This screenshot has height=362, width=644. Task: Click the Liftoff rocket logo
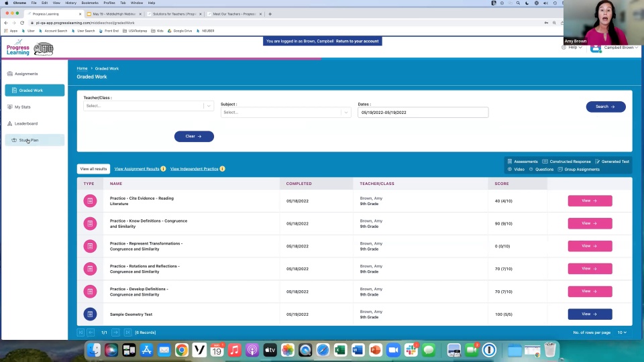(x=44, y=48)
